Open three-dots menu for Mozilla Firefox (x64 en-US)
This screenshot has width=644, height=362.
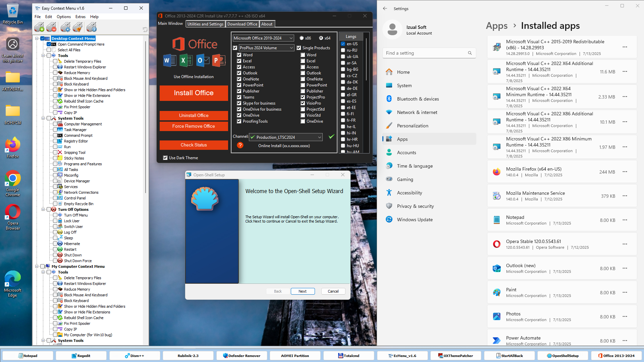point(625,172)
